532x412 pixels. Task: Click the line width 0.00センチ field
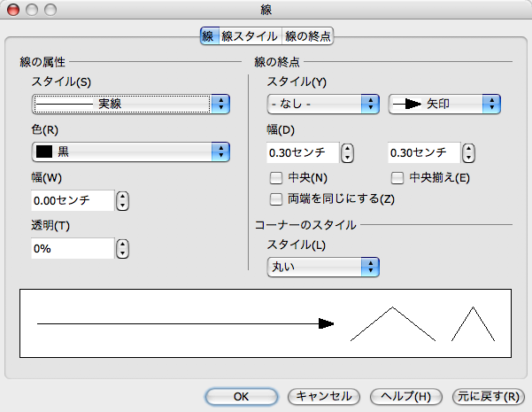coord(73,201)
